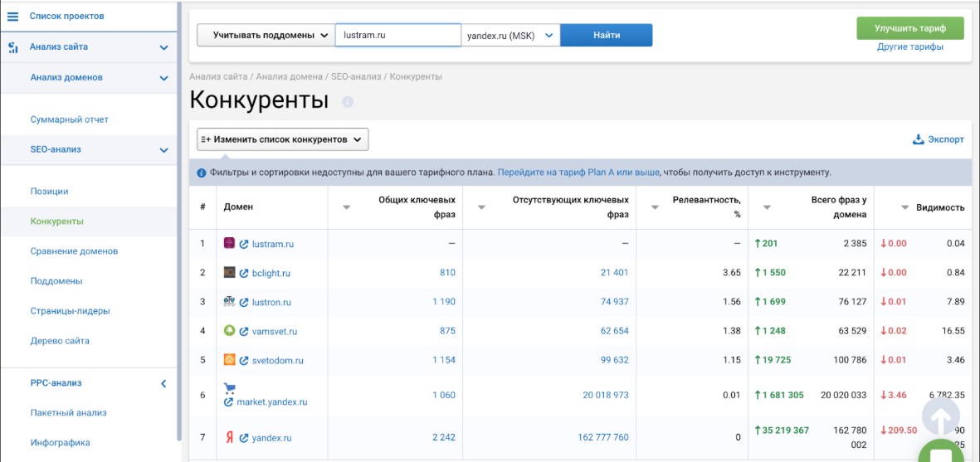This screenshot has height=462, width=980.
Task: Click info icon next to Конкуренты heading
Action: click(348, 101)
